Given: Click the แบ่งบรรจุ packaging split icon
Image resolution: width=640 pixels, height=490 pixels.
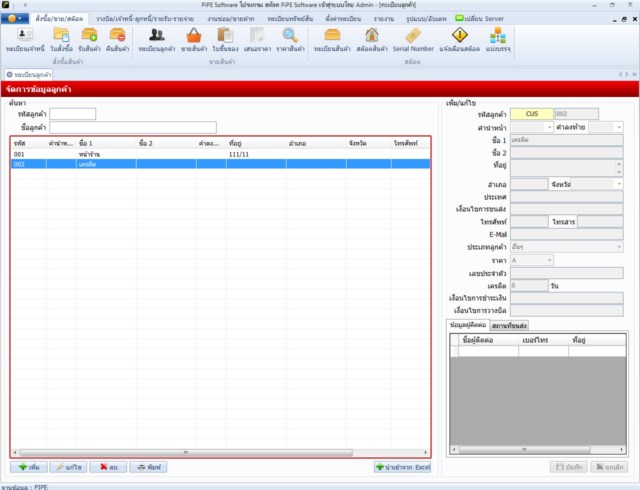Looking at the screenshot, I should (x=498, y=40).
